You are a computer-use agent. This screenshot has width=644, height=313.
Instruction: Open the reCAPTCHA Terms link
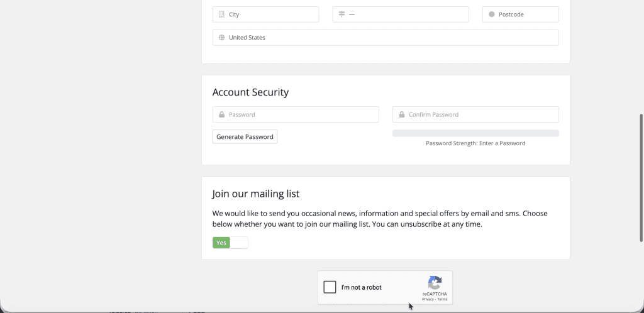pos(443,299)
